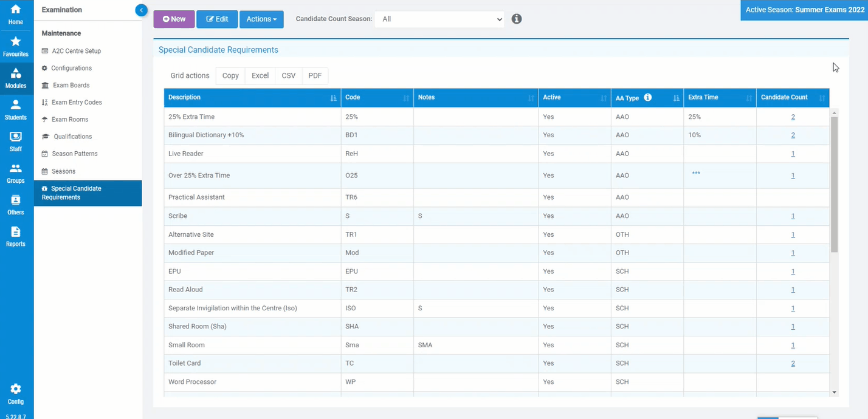The image size is (868, 419).
Task: Click the Active Season banner
Action: [x=804, y=10]
